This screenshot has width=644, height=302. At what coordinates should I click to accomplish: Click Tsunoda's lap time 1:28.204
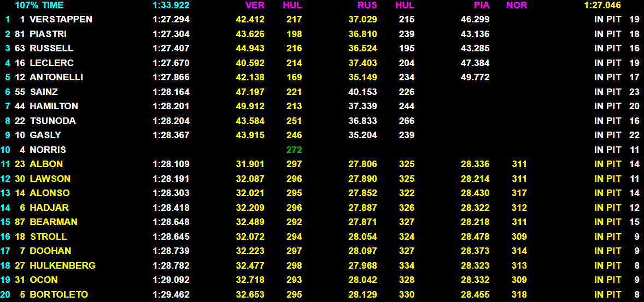(x=171, y=121)
